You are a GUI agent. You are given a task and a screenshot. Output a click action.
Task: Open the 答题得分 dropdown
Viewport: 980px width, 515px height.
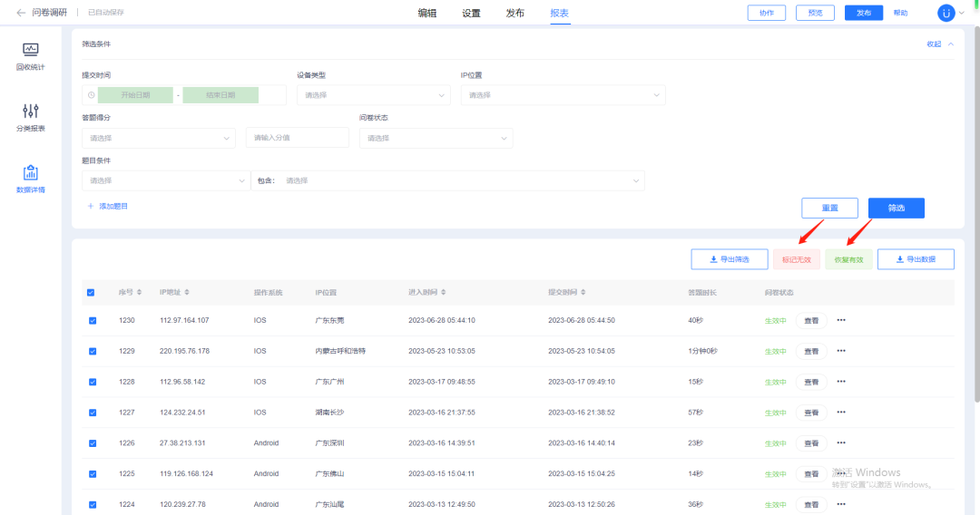click(x=159, y=138)
